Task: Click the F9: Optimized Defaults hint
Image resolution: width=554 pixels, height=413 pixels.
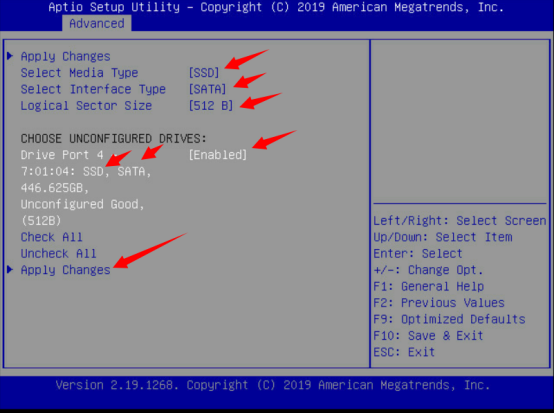Action: tap(449, 319)
